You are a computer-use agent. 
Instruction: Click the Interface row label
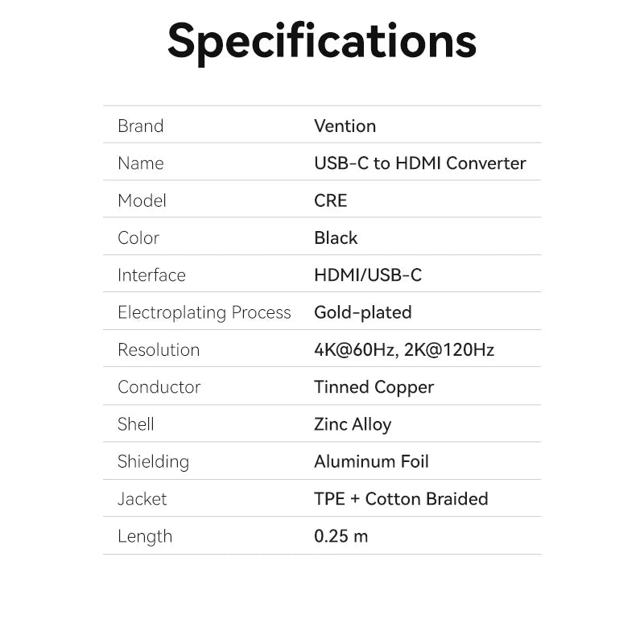(151, 275)
